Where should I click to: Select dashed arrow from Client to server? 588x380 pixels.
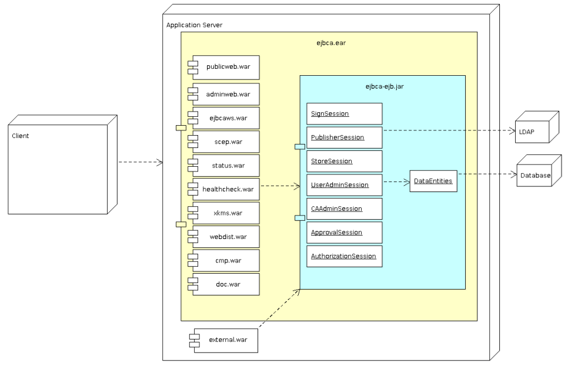click(x=141, y=162)
